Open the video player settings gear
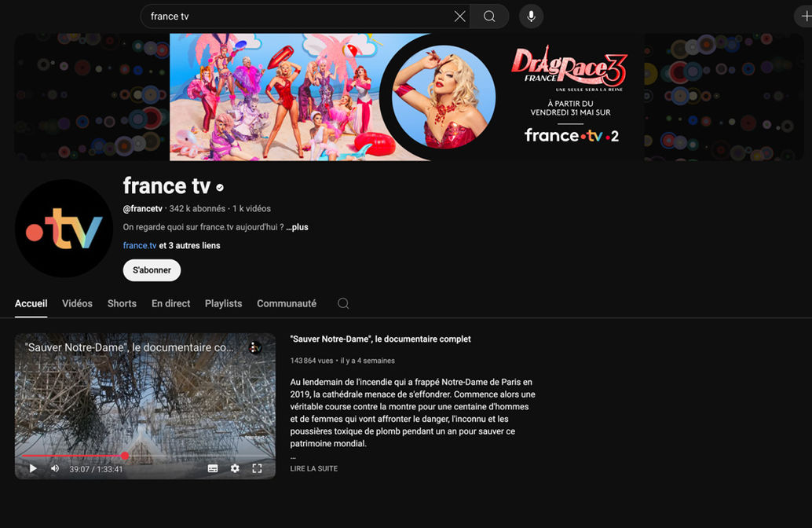Image resolution: width=812 pixels, height=528 pixels. (x=235, y=468)
